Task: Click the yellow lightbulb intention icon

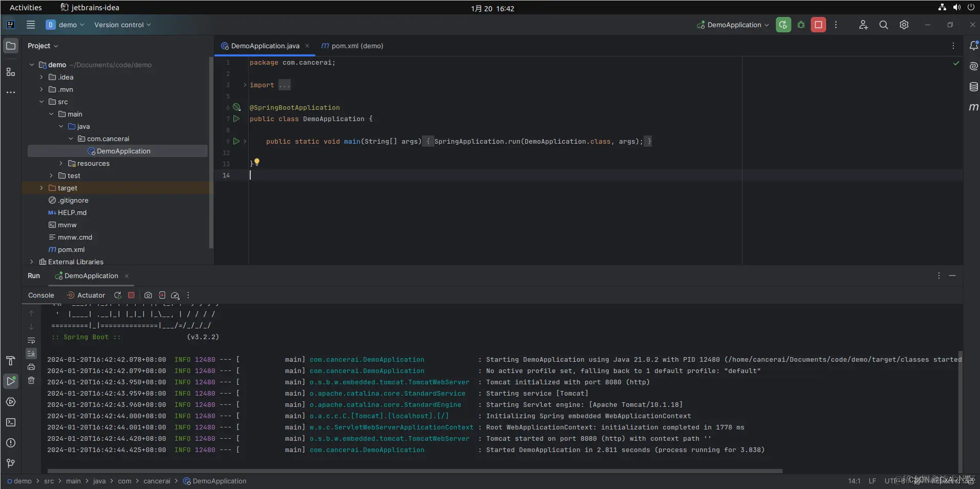Action: (x=257, y=162)
